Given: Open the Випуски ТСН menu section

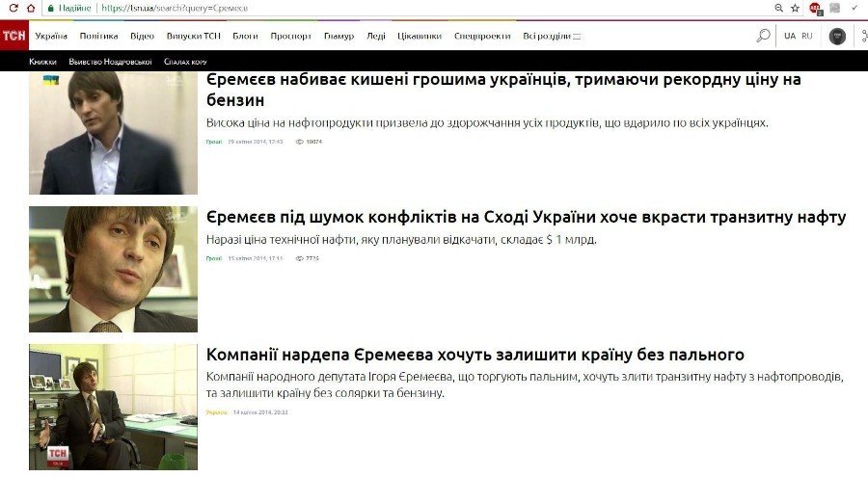Looking at the screenshot, I should point(193,36).
